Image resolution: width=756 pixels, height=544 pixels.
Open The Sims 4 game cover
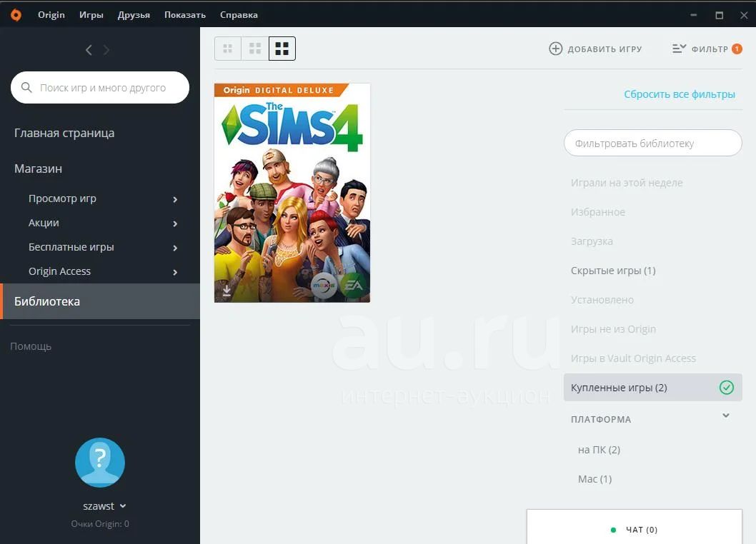(292, 193)
